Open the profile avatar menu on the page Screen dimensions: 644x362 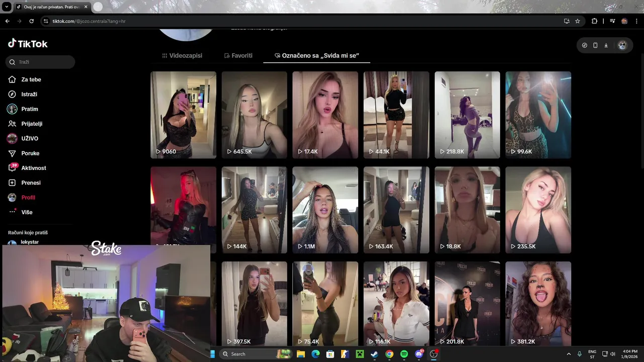click(x=622, y=45)
